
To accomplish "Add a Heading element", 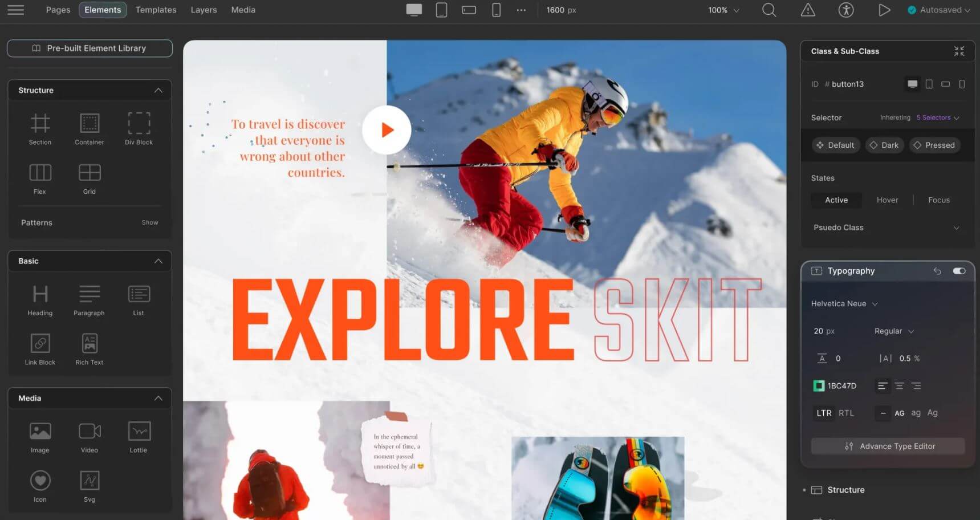I will point(40,300).
